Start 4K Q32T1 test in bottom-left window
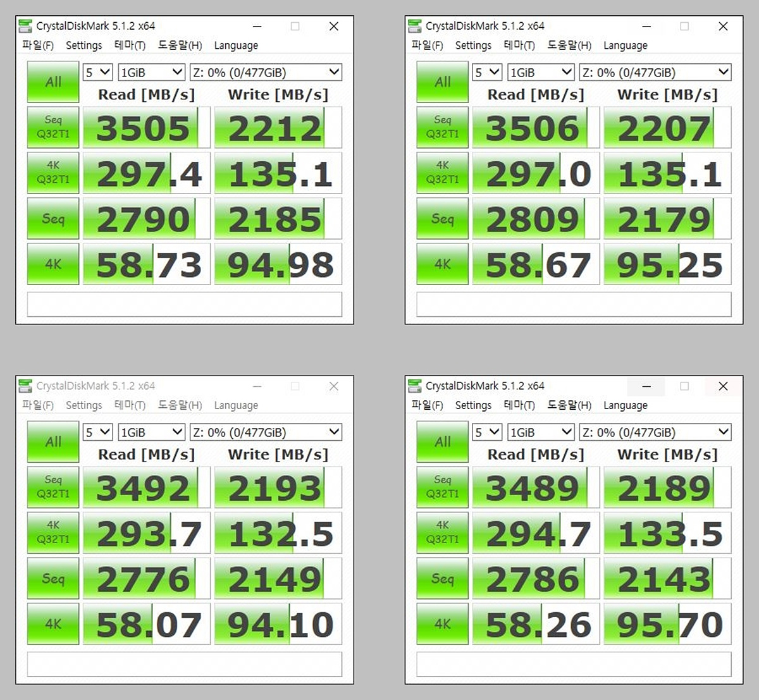 [x=53, y=532]
